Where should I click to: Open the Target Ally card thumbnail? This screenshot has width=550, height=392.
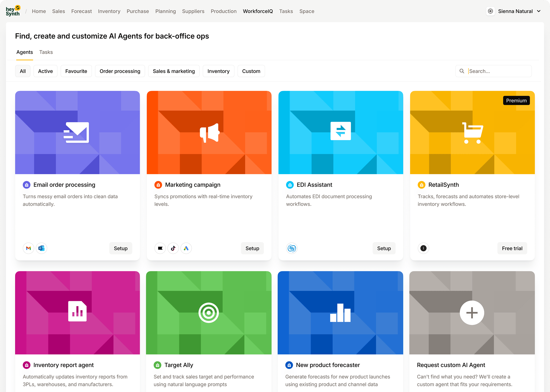pyautogui.click(x=209, y=312)
